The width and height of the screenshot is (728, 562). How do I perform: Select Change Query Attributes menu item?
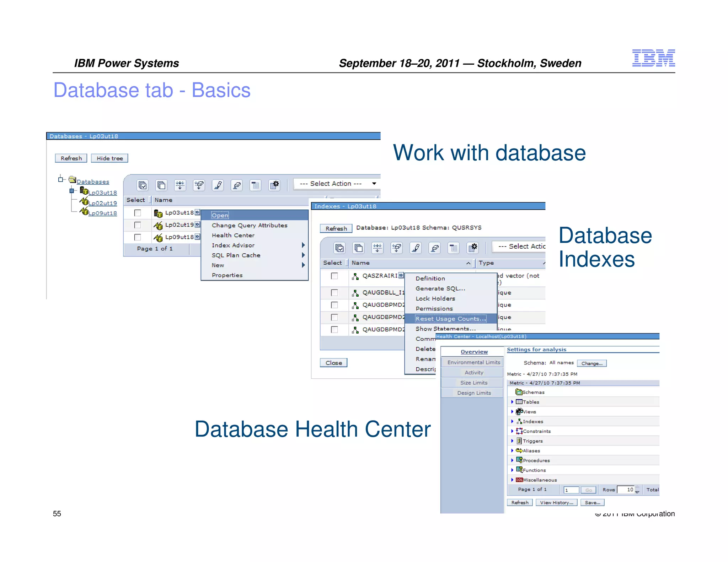pos(255,225)
